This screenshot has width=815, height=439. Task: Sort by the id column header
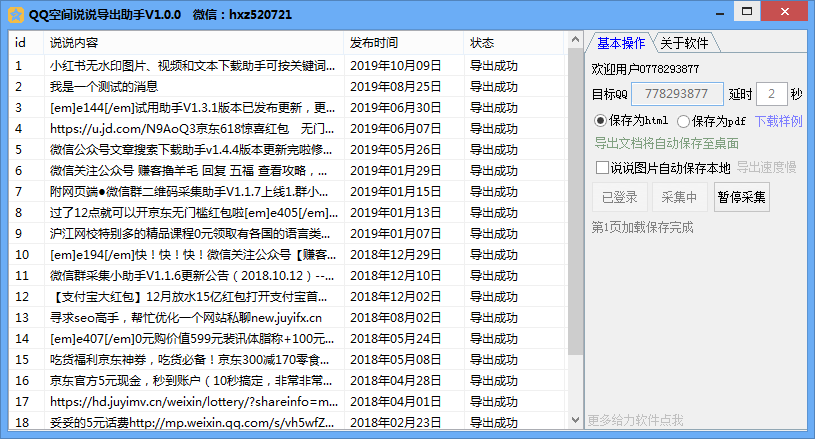point(26,43)
